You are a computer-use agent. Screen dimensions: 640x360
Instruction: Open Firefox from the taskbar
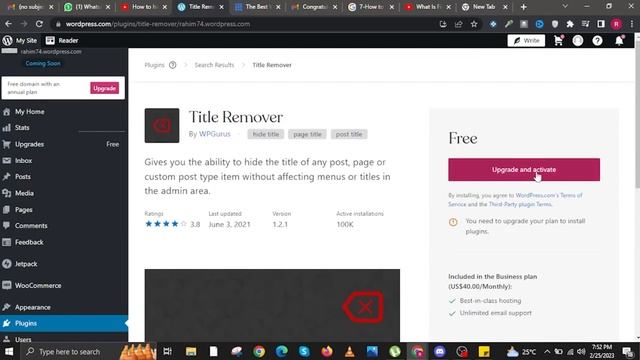coord(327,351)
